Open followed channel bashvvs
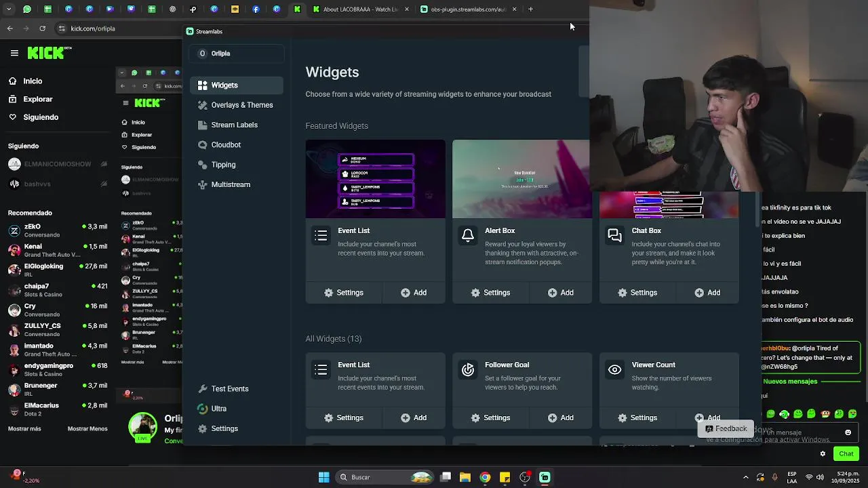The width and height of the screenshot is (868, 488). click(58, 184)
